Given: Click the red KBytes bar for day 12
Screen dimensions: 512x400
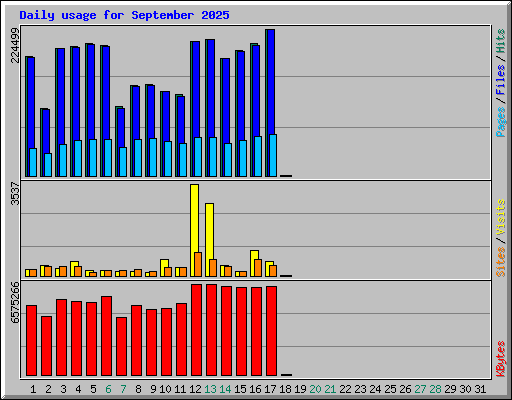Looking at the screenshot, I should 197,330.
